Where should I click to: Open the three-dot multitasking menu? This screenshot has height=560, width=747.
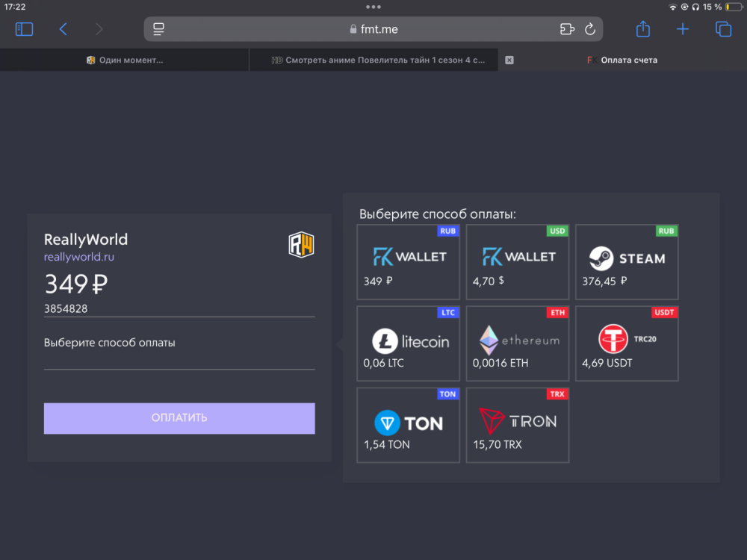point(373,7)
